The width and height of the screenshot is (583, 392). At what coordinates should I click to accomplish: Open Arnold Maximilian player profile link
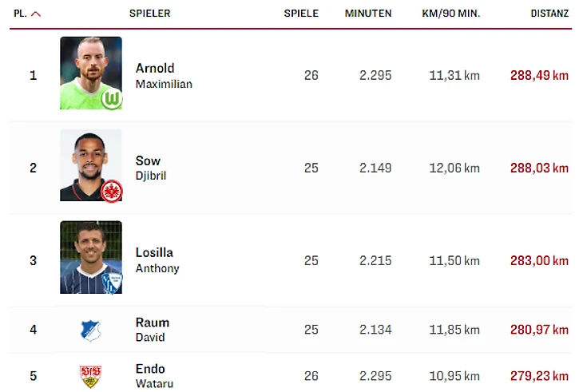(x=163, y=75)
